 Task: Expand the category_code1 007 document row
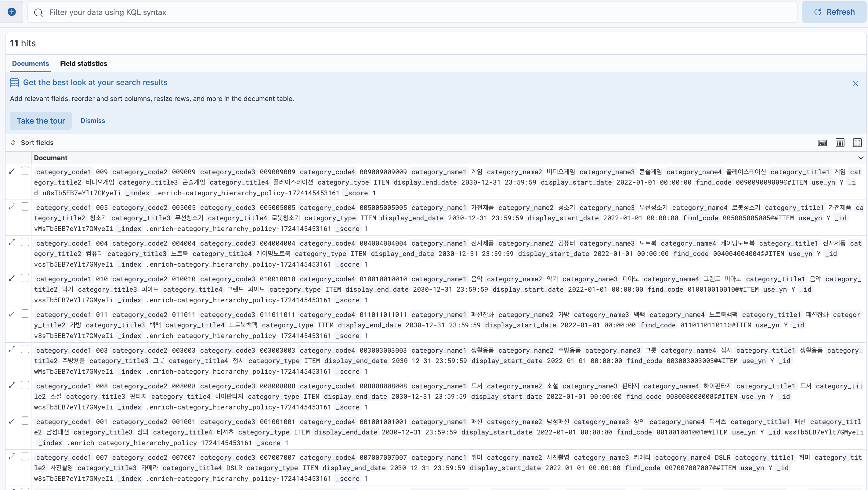click(12, 456)
